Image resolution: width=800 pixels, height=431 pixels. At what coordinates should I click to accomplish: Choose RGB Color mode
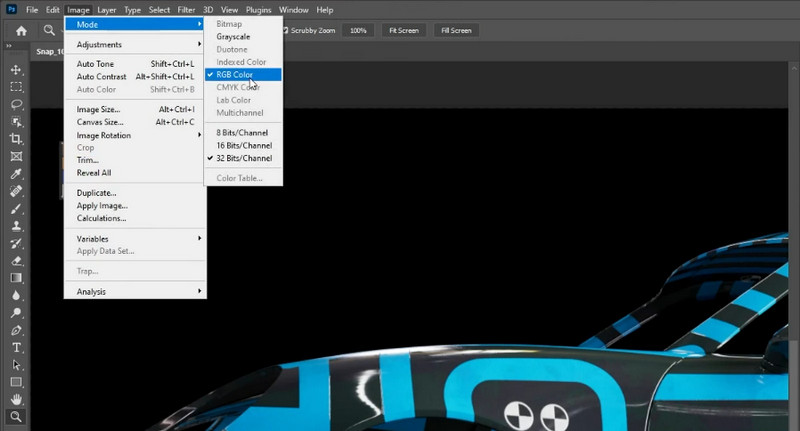point(243,74)
